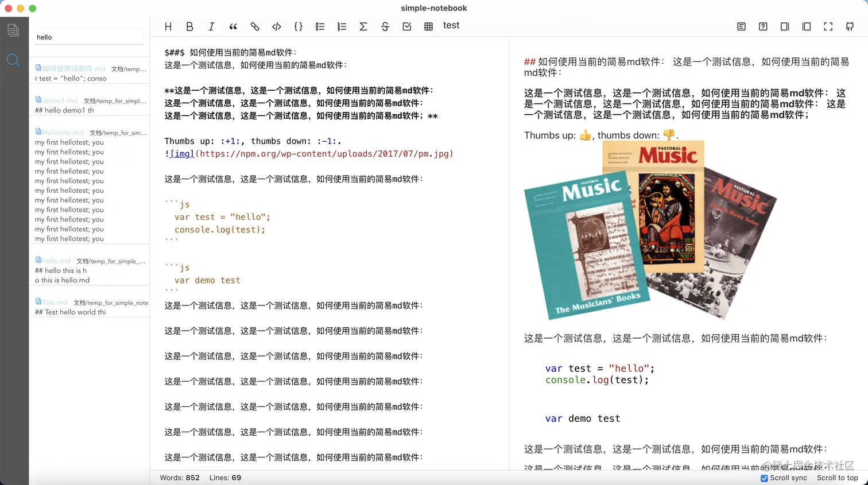Open the help question-mark icon
The width and height of the screenshot is (868, 485).
(763, 26)
